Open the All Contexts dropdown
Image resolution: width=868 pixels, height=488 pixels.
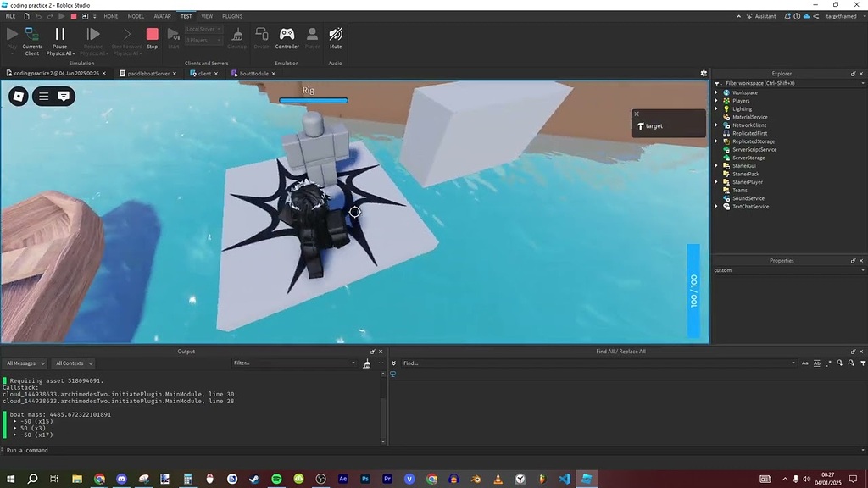coord(74,363)
